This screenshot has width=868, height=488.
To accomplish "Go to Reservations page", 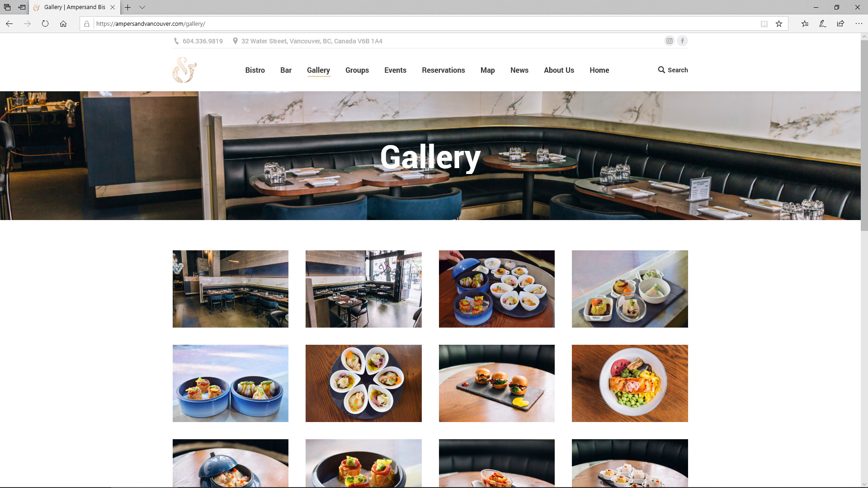I will point(443,70).
